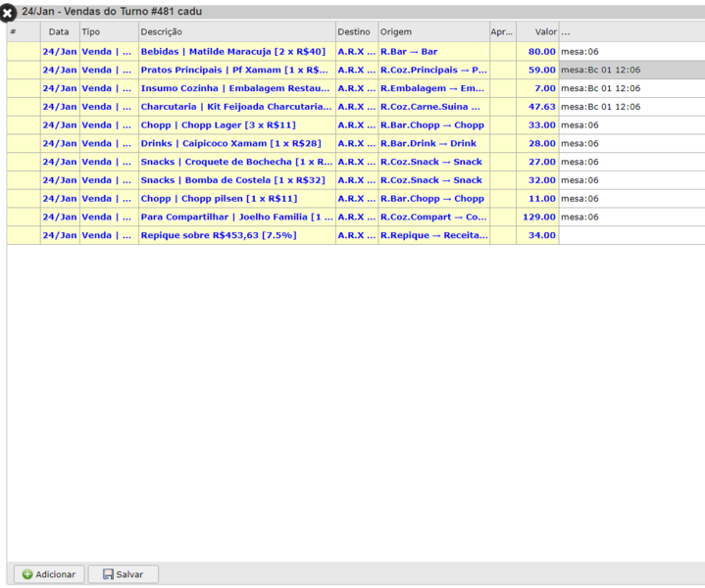Viewport: 705px width, 588px height.
Task: Select 'Snacks | Croquete de Bochecha' cell
Action: 237,162
